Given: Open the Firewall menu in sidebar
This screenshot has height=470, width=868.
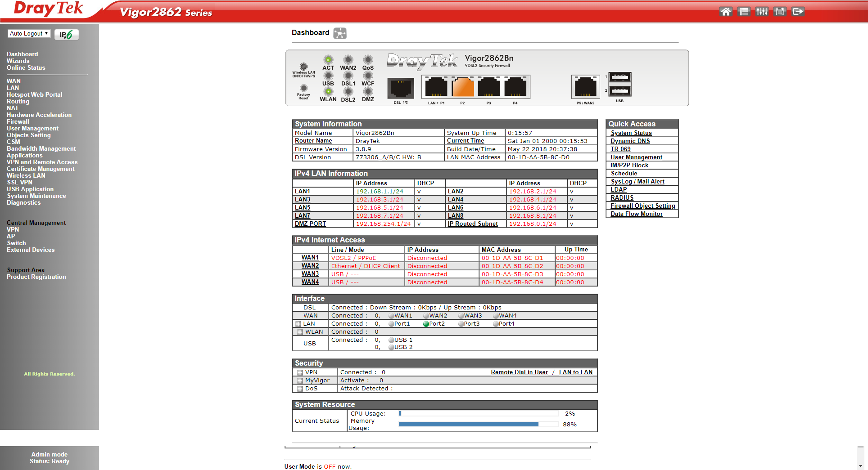Looking at the screenshot, I should tap(18, 122).
